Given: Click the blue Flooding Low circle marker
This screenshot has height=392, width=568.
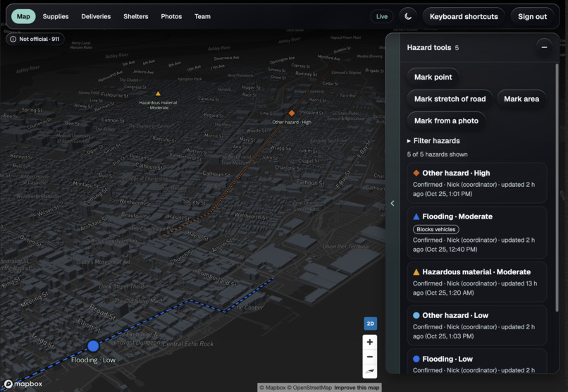Looking at the screenshot, I should pyautogui.click(x=93, y=346).
